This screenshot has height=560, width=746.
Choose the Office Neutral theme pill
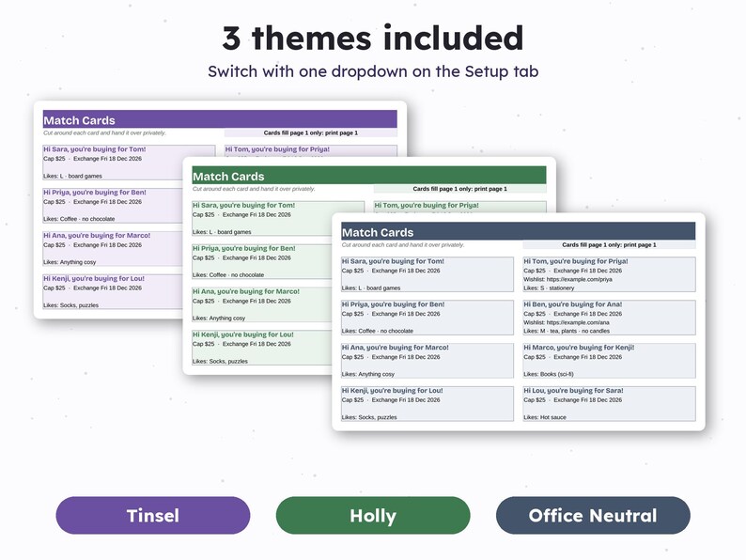[593, 515]
